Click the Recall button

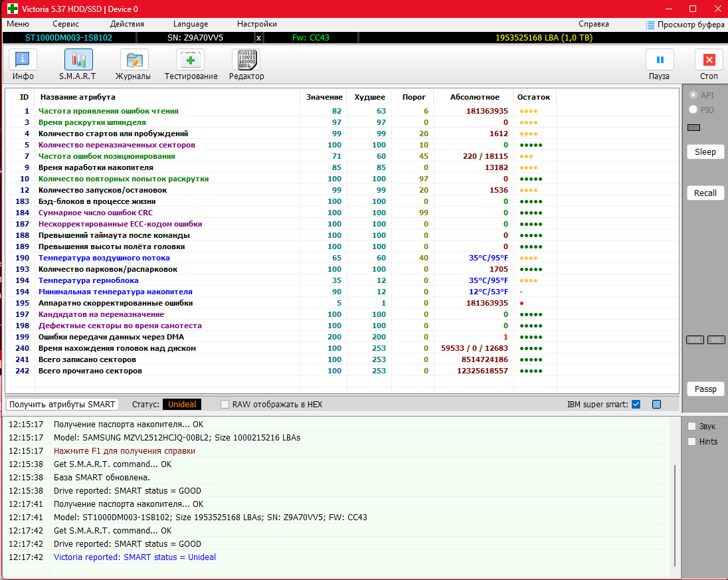tap(705, 193)
